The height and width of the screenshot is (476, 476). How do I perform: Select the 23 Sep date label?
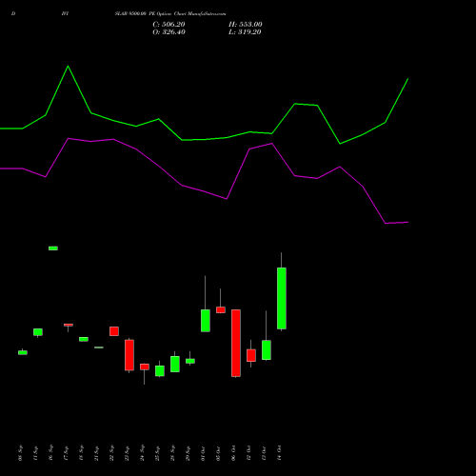(128, 453)
